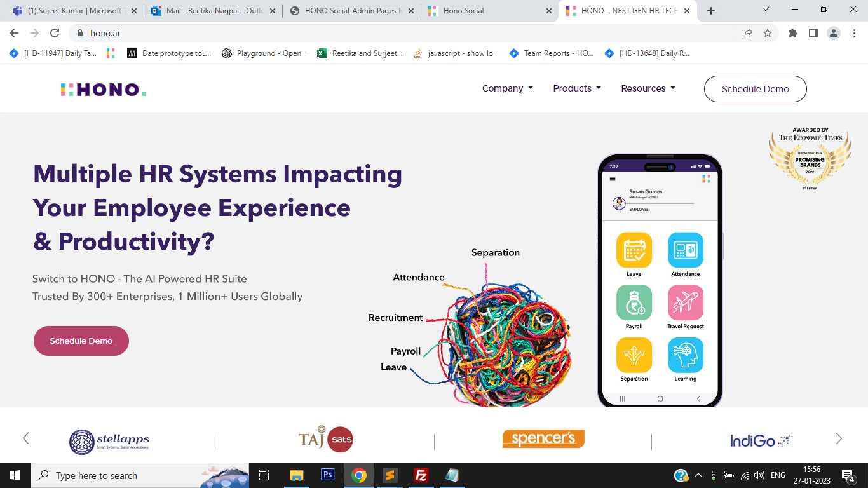Click the HONO logo in the header
868x488 pixels.
click(x=104, y=90)
